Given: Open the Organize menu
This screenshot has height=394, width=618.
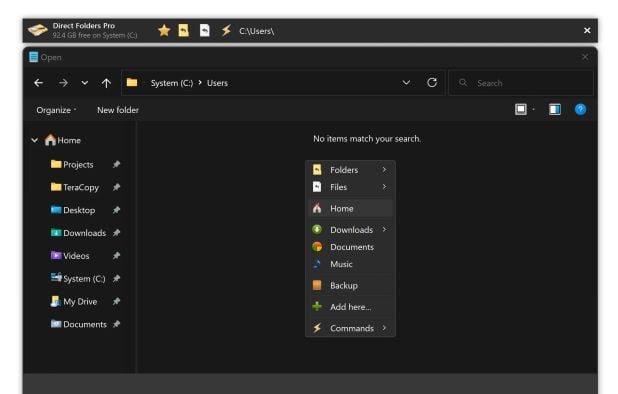Looking at the screenshot, I should (x=56, y=110).
